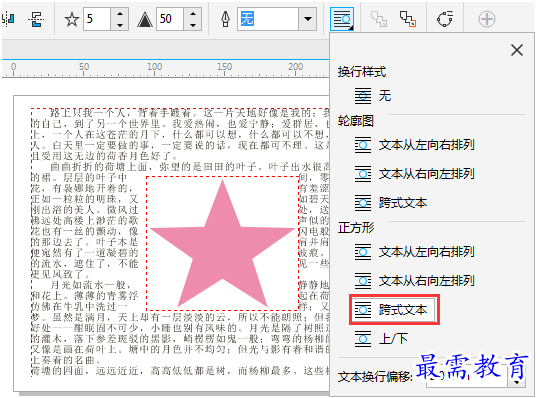The width and height of the screenshot is (537, 398).
Task: Choose contour 文本从右向左排列
Action: tap(414, 174)
